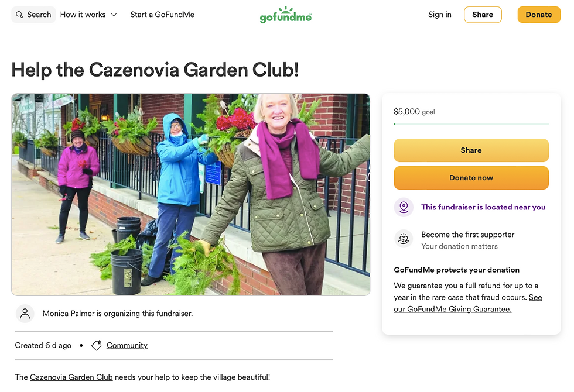The image size is (574, 392).
Task: Click the Community tag icon
Action: (x=96, y=345)
